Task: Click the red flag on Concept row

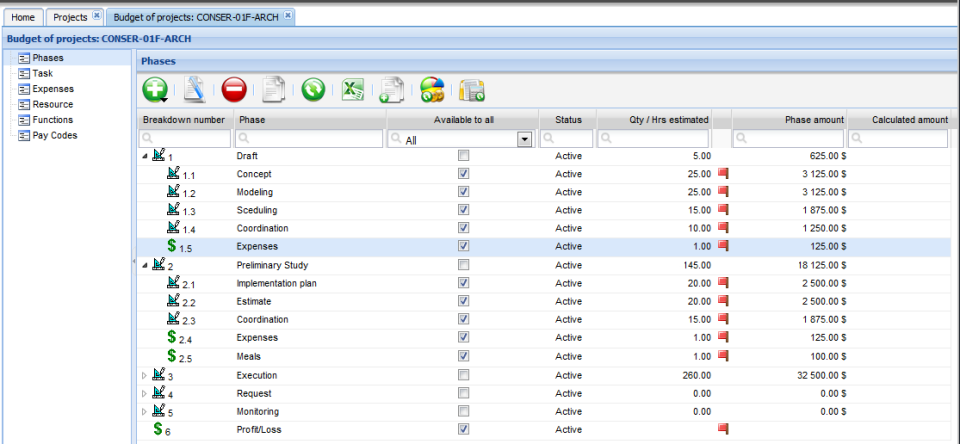Action: tap(723, 173)
